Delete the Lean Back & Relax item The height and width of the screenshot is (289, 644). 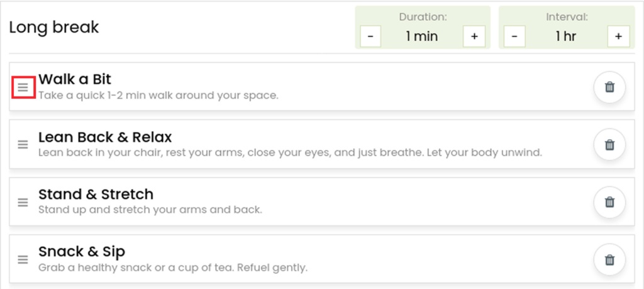point(609,145)
